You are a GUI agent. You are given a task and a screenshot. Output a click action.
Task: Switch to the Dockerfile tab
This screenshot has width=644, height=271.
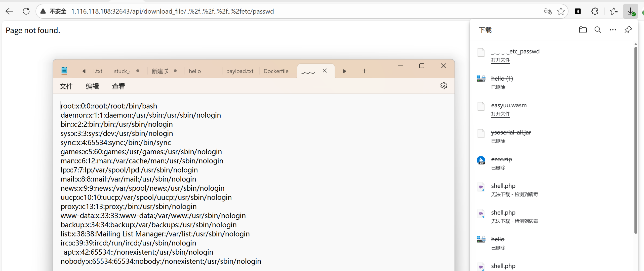pos(276,71)
